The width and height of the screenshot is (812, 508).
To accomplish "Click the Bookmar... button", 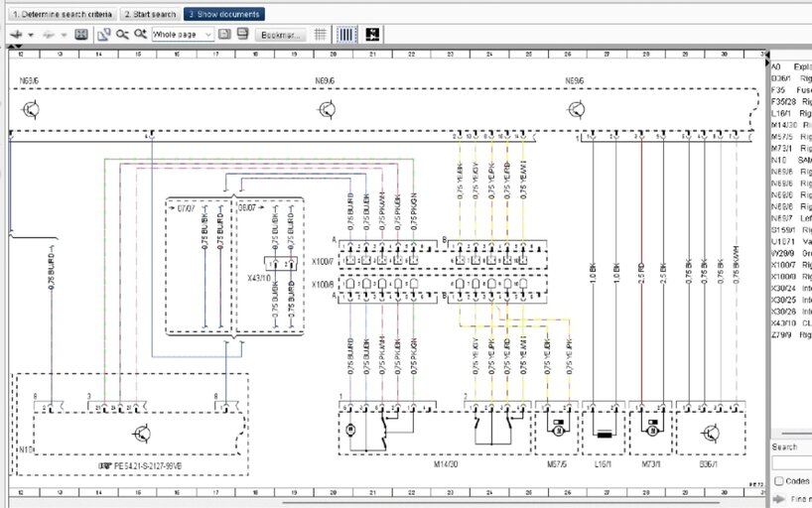I will pos(280,35).
